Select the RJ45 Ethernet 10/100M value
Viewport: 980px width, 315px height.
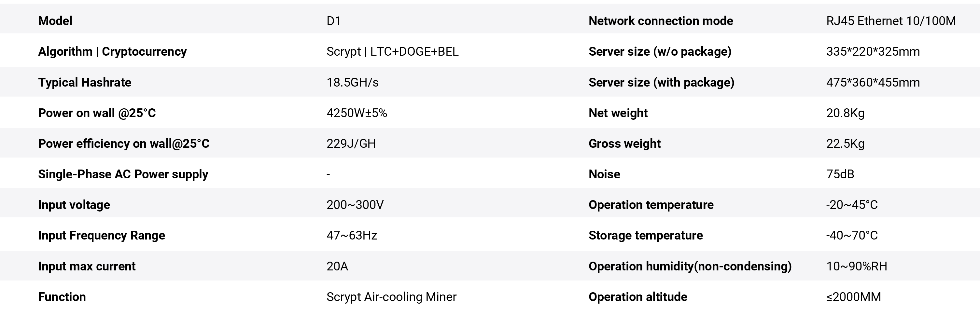(x=890, y=21)
